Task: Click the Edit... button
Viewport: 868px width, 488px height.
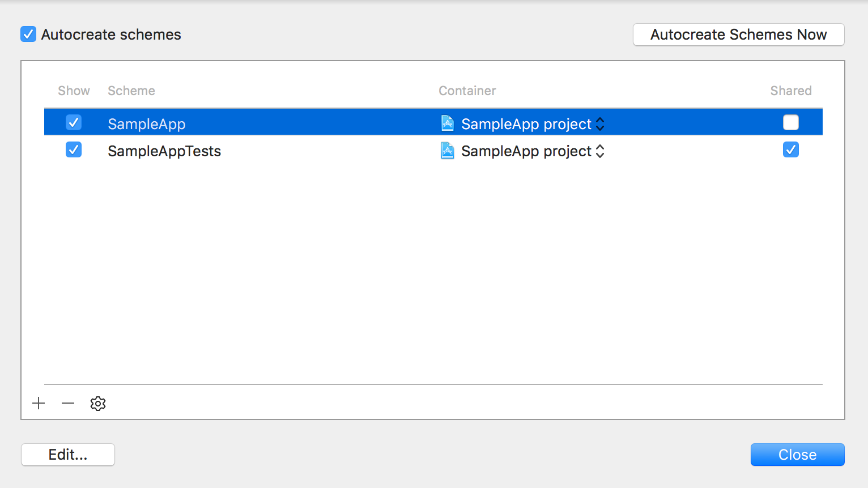Action: [x=68, y=455]
